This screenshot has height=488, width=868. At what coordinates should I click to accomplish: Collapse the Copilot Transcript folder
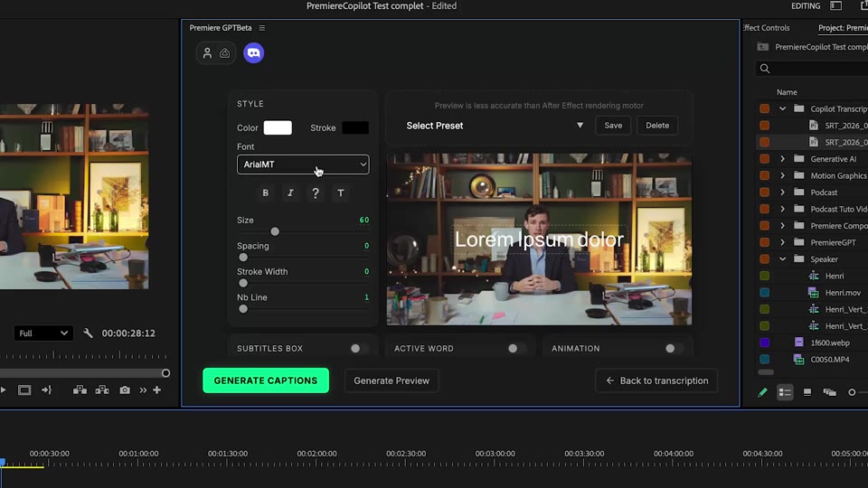pyautogui.click(x=782, y=109)
